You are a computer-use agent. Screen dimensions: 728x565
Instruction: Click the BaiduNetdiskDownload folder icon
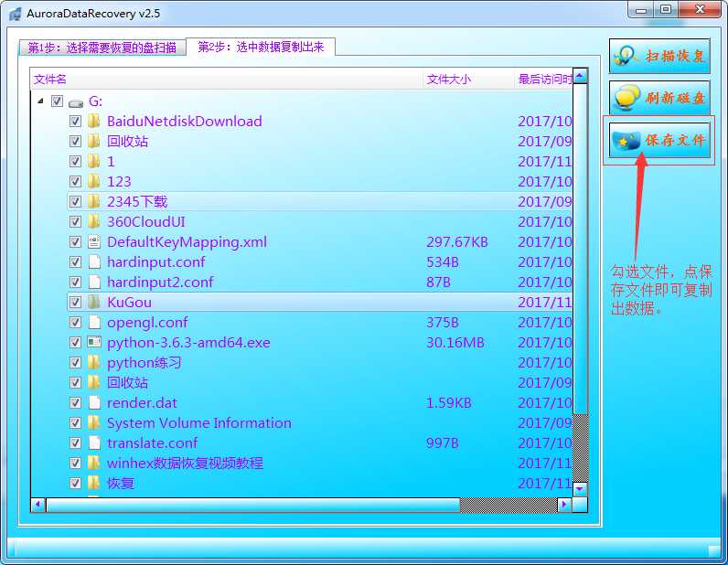94,122
